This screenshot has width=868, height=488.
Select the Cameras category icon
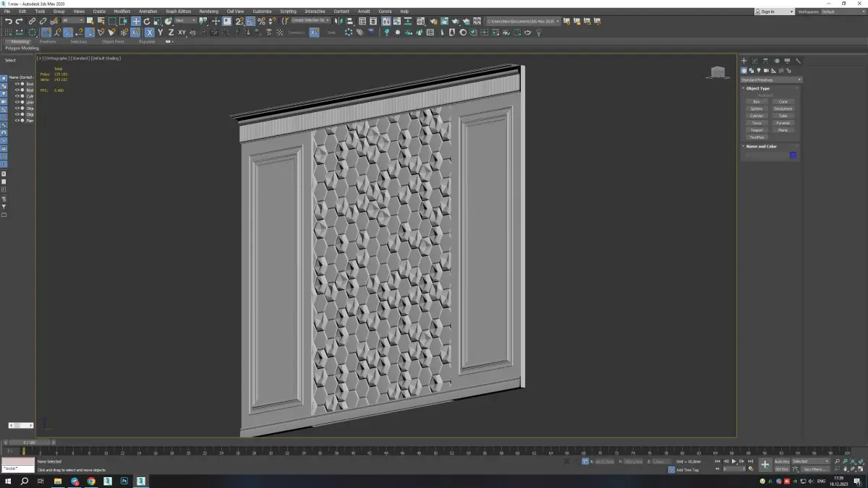click(766, 71)
